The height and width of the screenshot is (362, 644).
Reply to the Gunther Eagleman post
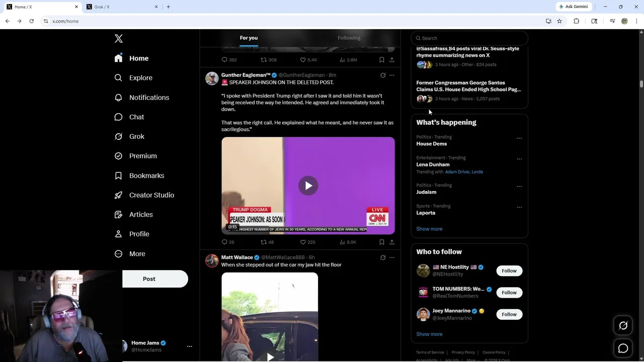click(228, 242)
